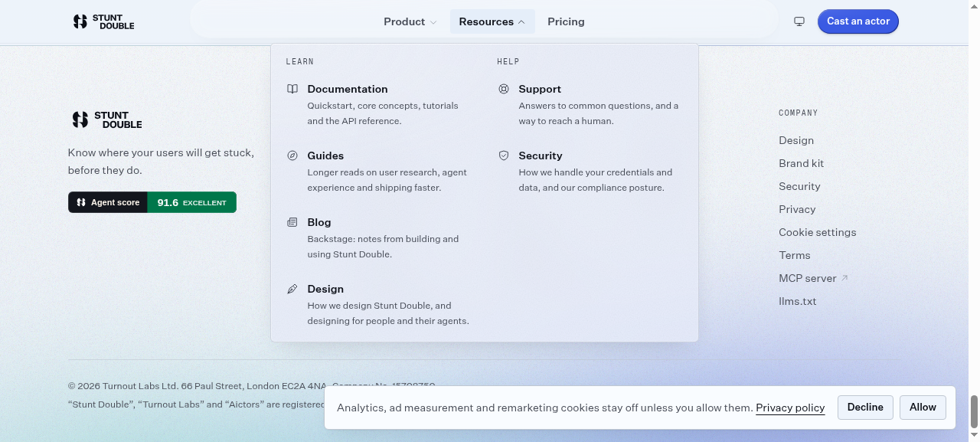Click the Agent score badge icon
The width and height of the screenshot is (980, 442).
tap(81, 202)
